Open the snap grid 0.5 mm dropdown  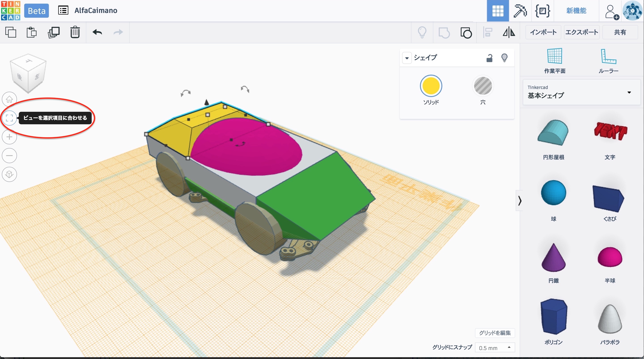pyautogui.click(x=494, y=348)
